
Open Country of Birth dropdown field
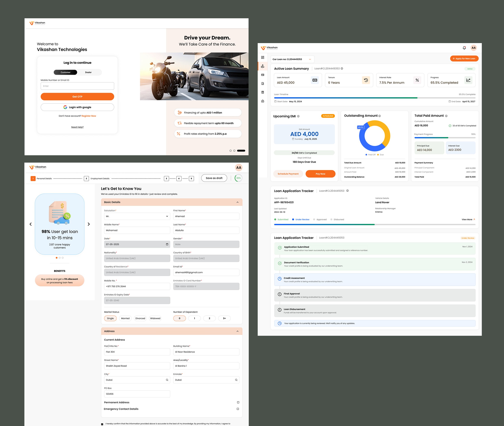(206, 258)
